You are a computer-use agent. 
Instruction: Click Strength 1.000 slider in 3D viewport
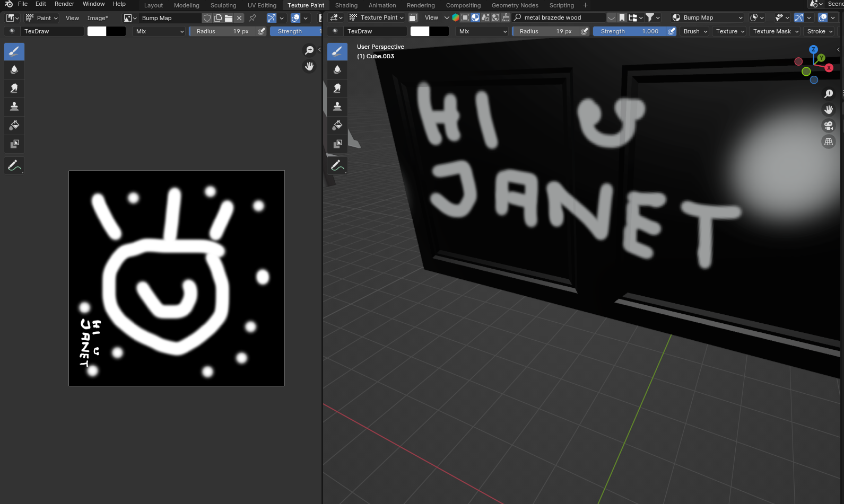pos(630,31)
